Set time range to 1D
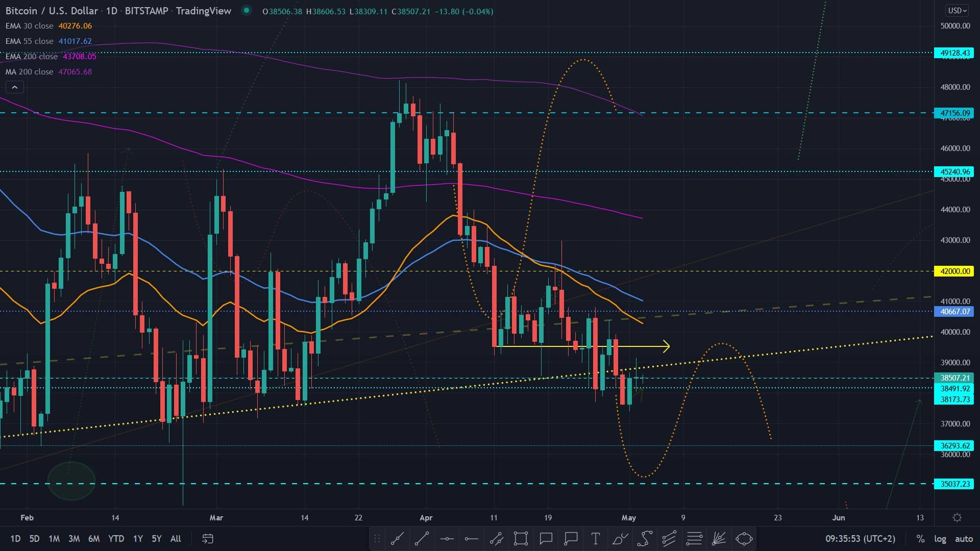The image size is (980, 551). click(x=15, y=539)
